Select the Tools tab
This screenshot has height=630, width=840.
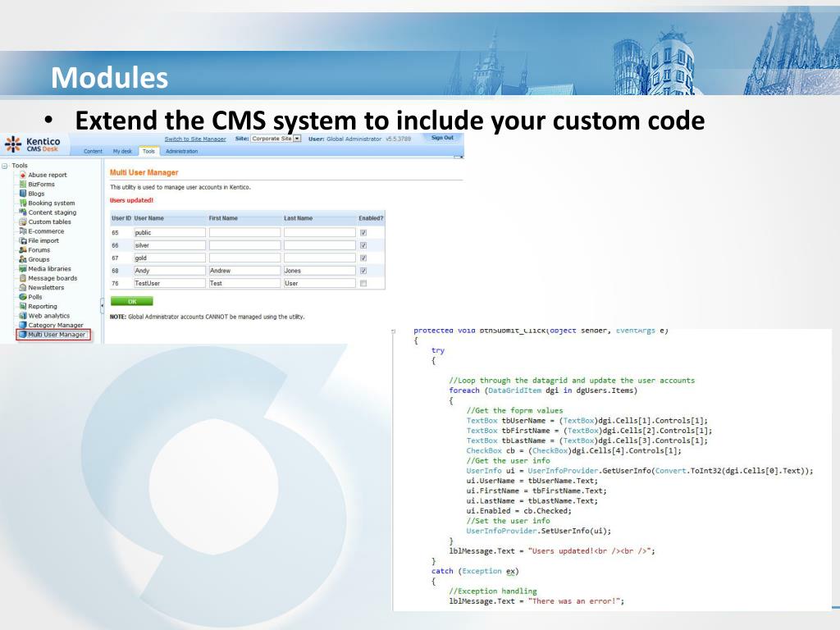click(148, 151)
